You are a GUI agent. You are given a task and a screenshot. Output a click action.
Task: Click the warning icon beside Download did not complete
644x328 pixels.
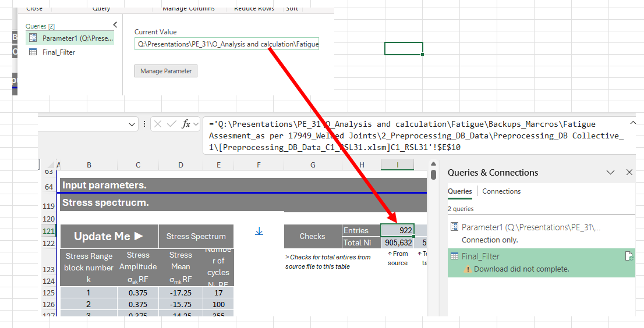[467, 269]
